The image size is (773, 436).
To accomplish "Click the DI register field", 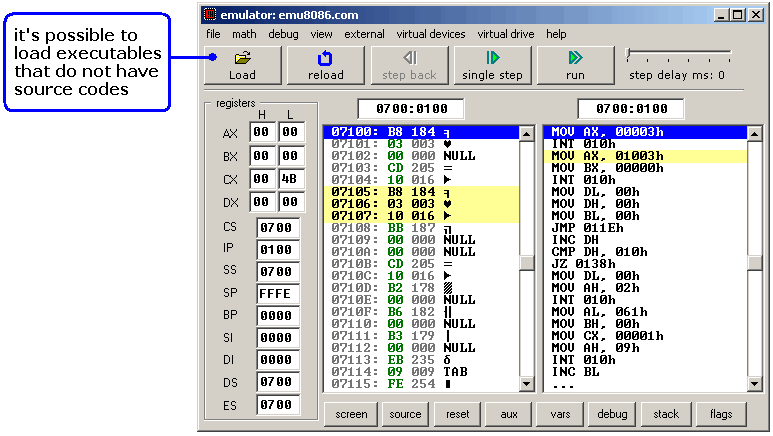I will click(278, 360).
